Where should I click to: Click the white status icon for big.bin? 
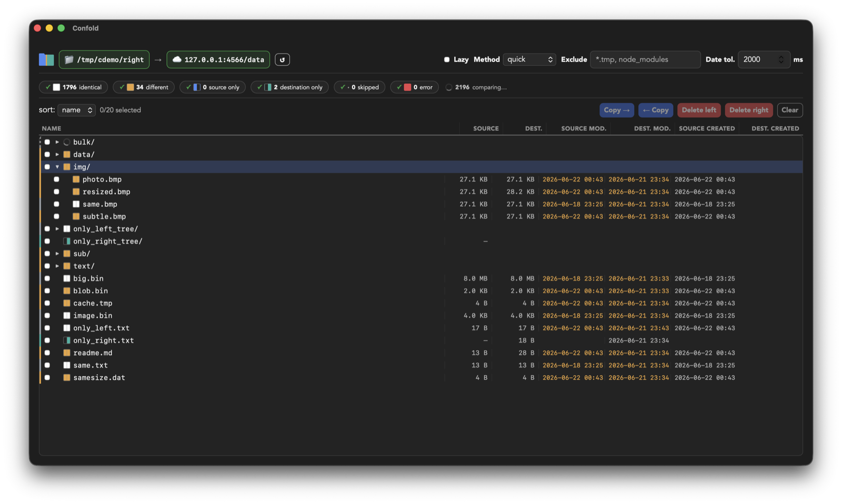click(x=67, y=278)
